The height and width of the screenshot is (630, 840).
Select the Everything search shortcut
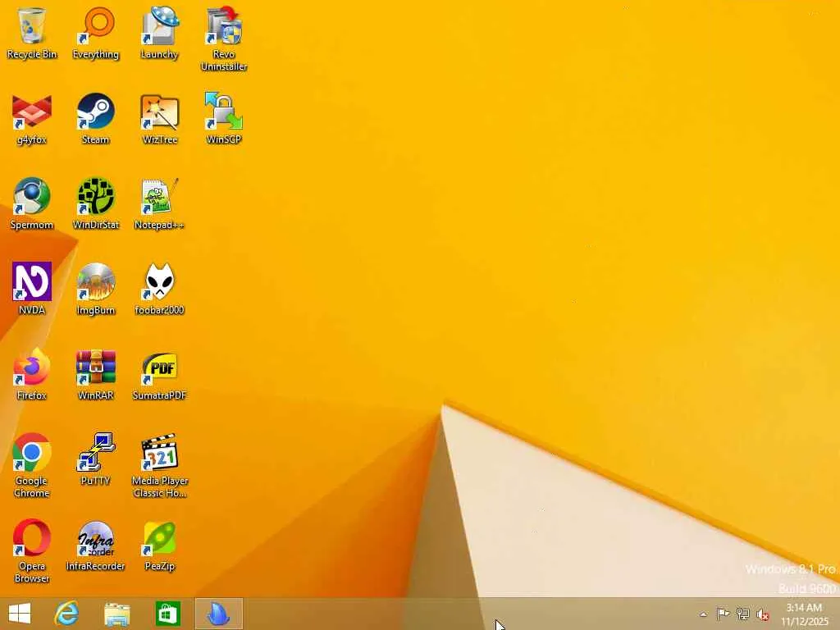point(96,32)
